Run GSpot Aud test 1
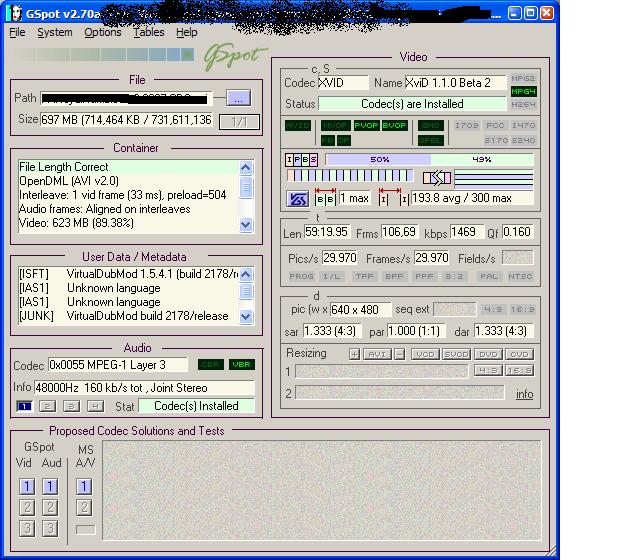This screenshot has width=640, height=560. (50, 486)
